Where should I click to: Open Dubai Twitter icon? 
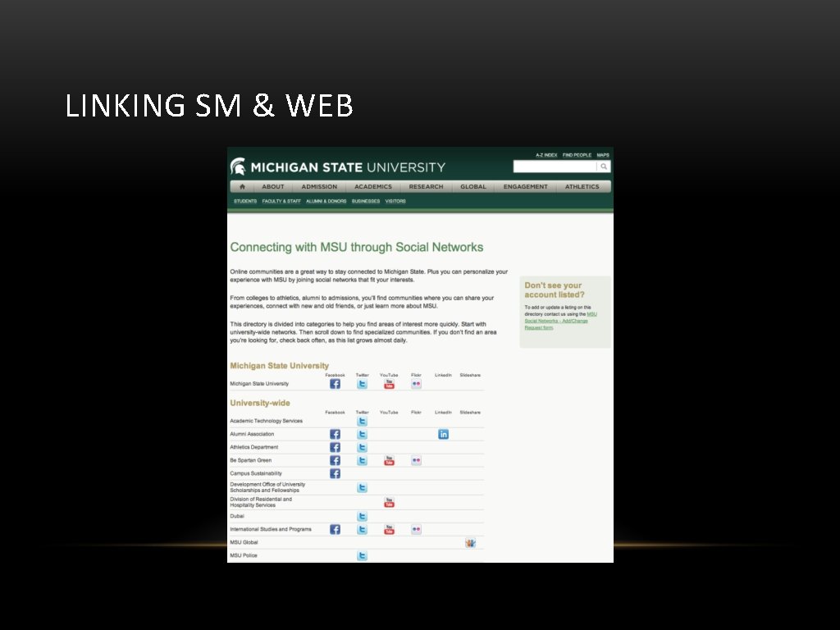362,517
